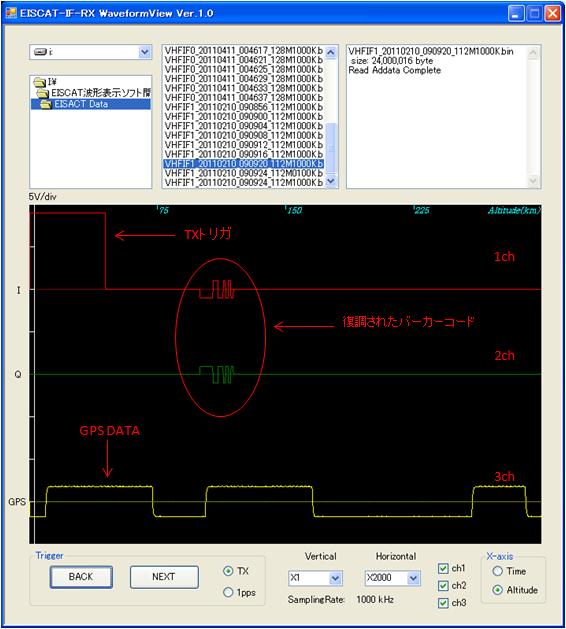Click the 150 km altitude marker
Screen dimensions: 566x629
294,210
